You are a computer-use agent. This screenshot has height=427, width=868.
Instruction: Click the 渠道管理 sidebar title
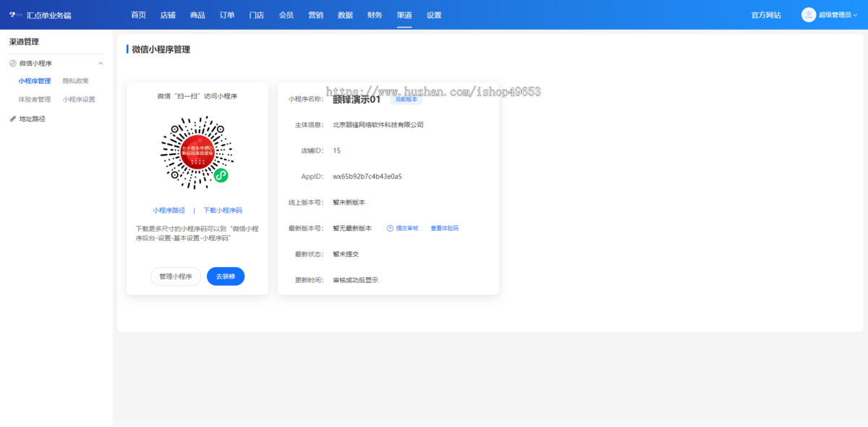(24, 42)
